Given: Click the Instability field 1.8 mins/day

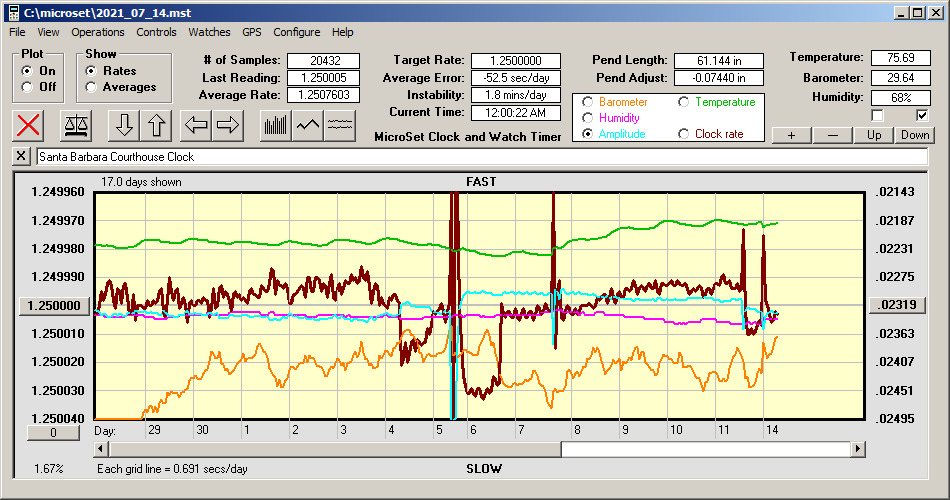Looking at the screenshot, I should coord(516,95).
